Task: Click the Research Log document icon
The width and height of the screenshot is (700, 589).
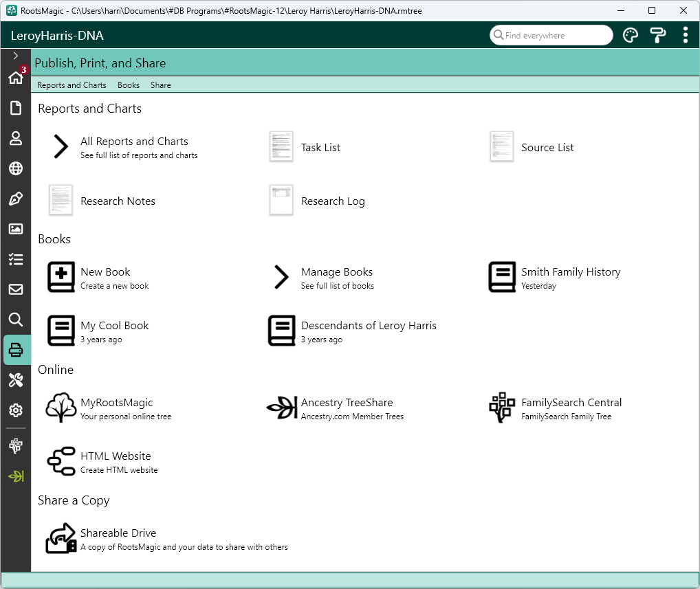Action: pyautogui.click(x=281, y=200)
